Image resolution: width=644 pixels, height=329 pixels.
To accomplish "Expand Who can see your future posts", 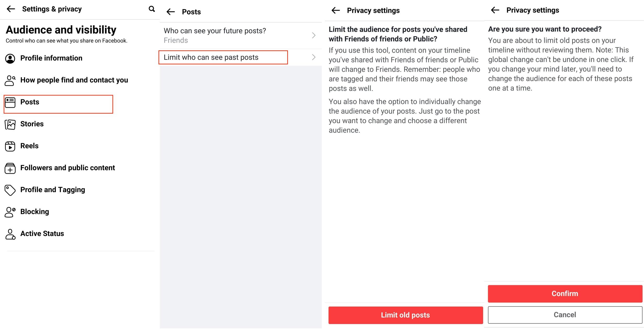I will (314, 35).
